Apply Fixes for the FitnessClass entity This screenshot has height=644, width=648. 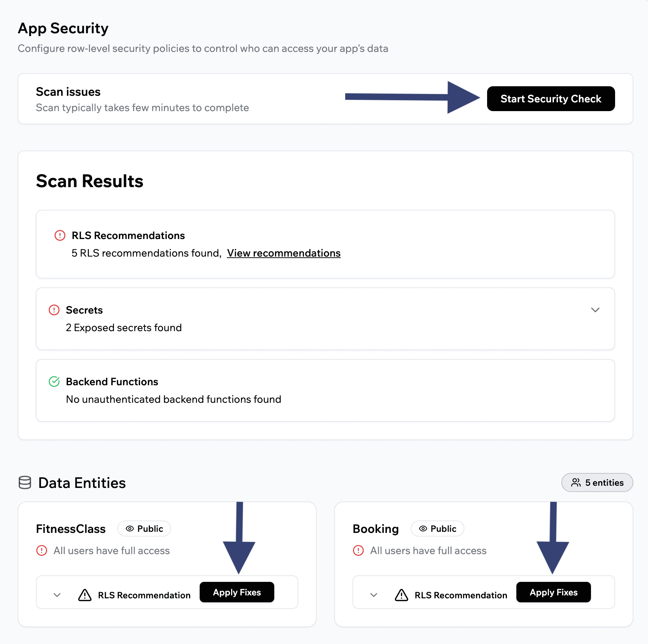point(237,592)
